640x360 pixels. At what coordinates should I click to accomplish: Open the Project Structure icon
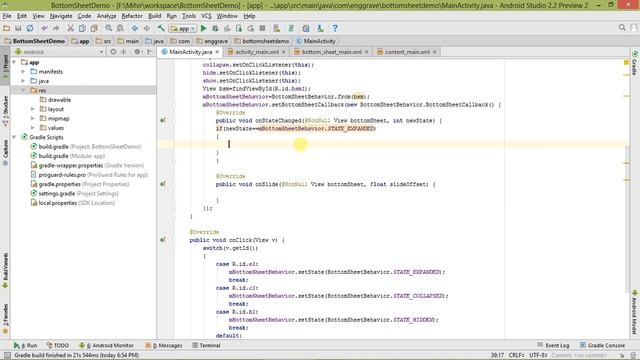click(306, 29)
